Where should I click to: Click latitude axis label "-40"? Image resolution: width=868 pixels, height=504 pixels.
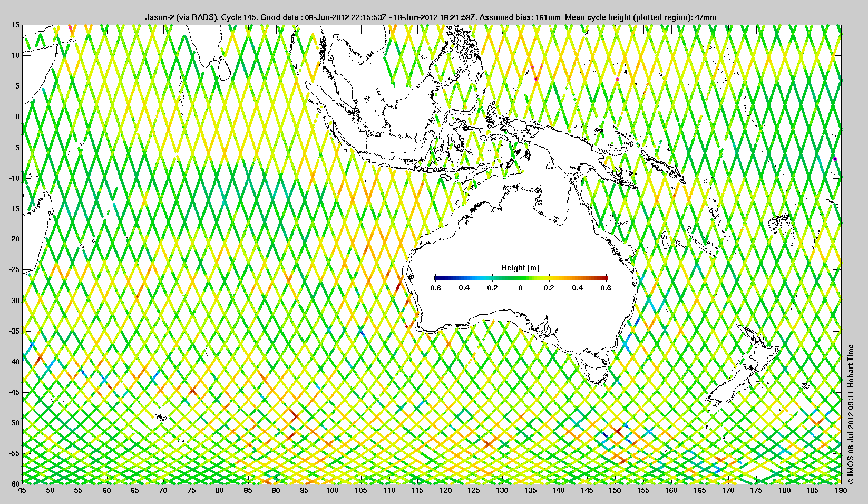coord(14,362)
